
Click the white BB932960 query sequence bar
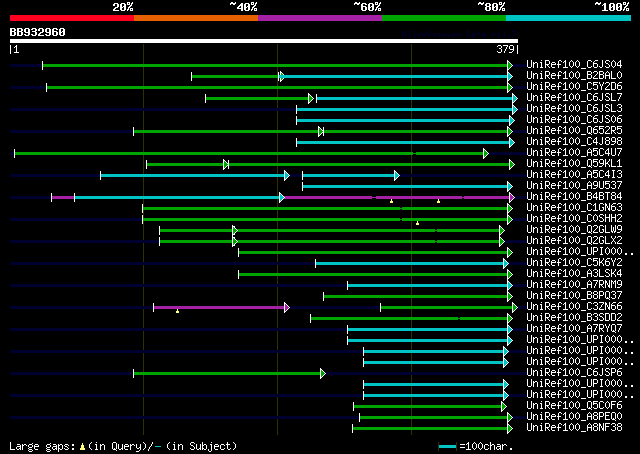point(264,41)
